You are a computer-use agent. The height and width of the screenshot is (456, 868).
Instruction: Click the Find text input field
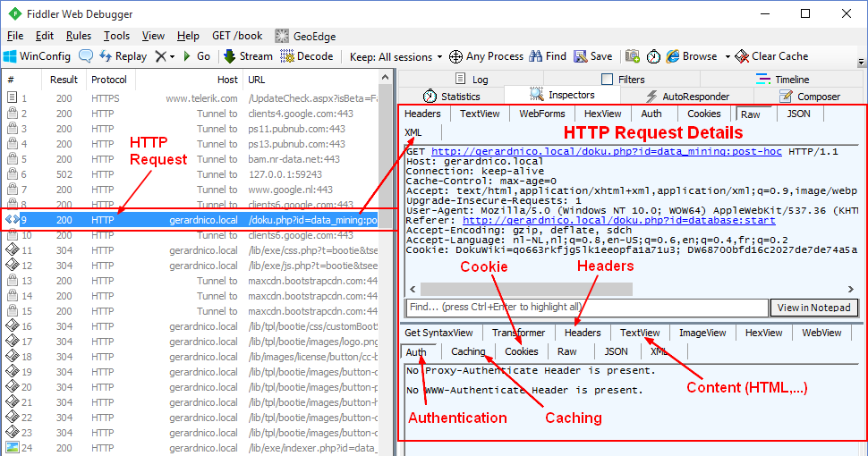click(586, 308)
